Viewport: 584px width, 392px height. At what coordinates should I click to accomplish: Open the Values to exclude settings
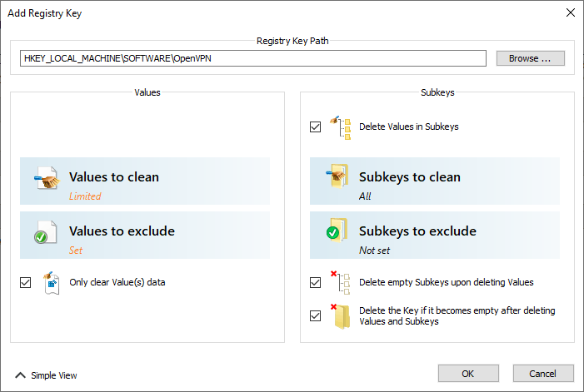145,235
